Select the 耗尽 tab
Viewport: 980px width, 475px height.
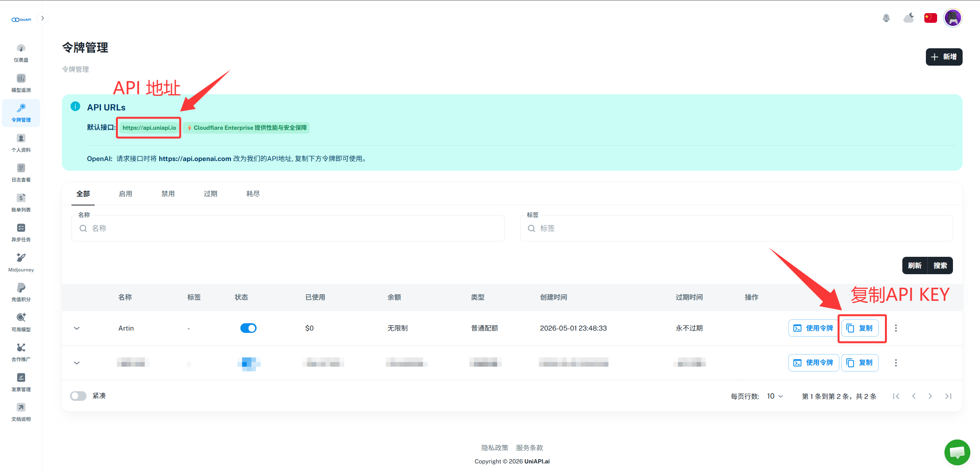pos(253,194)
